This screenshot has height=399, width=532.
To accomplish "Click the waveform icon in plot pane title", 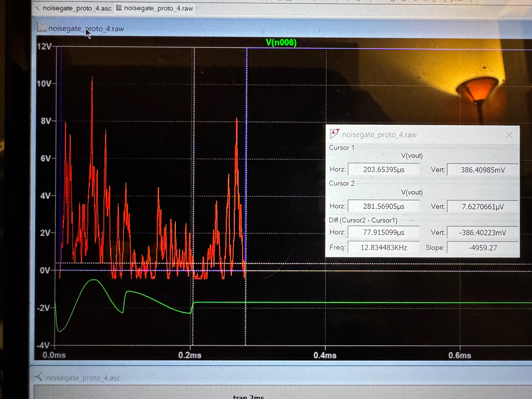I will 42,27.
